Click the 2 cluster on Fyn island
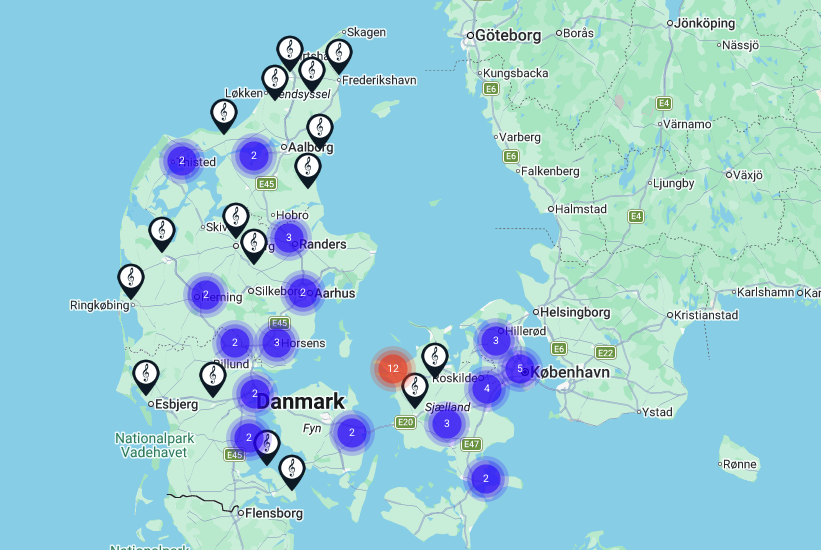The width and height of the screenshot is (821, 550). 352,433
